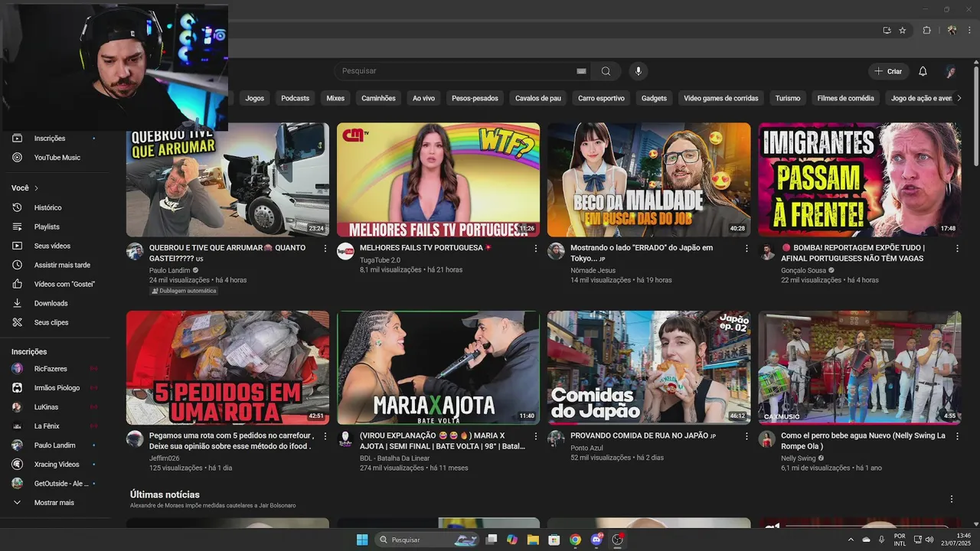The height and width of the screenshot is (551, 980).
Task: Open OBS Studio from taskbar
Action: click(618, 540)
